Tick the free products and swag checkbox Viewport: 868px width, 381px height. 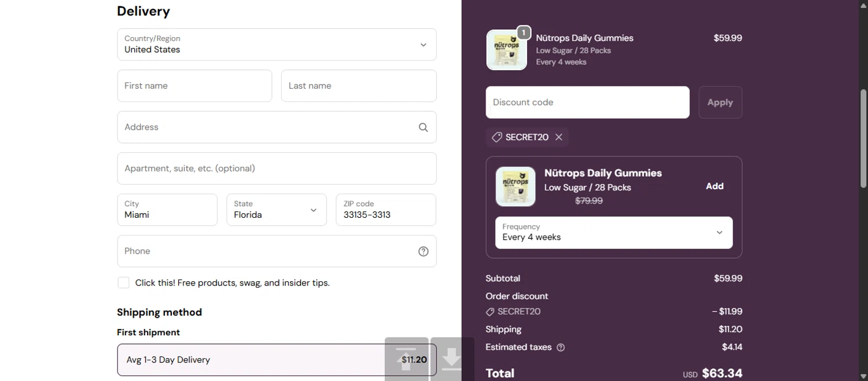(x=123, y=283)
